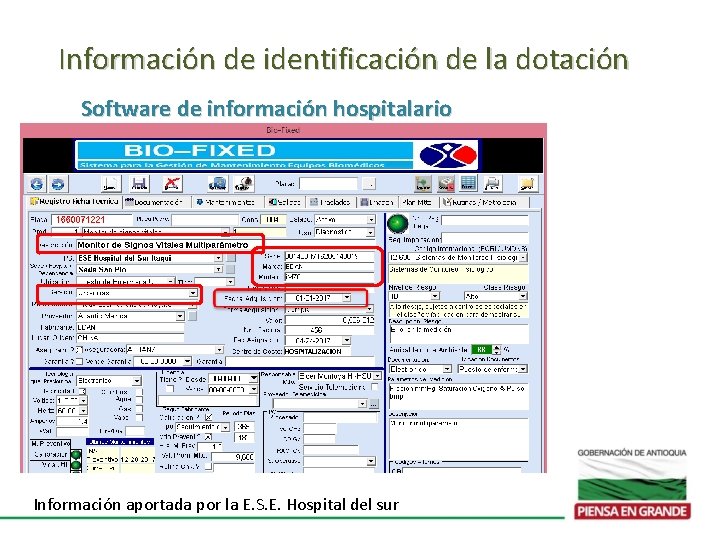Open the Fec Asignación date dropdown
720x540 pixels.
(346, 340)
